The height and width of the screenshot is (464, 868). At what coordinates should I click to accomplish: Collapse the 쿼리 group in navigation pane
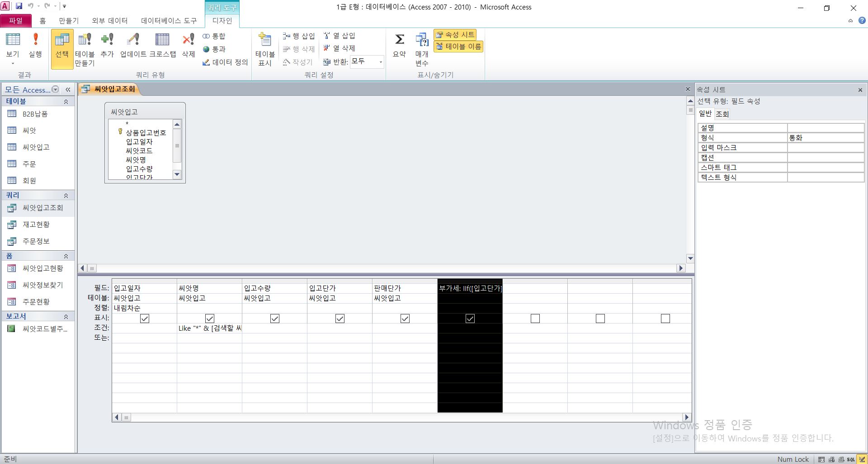coord(66,195)
